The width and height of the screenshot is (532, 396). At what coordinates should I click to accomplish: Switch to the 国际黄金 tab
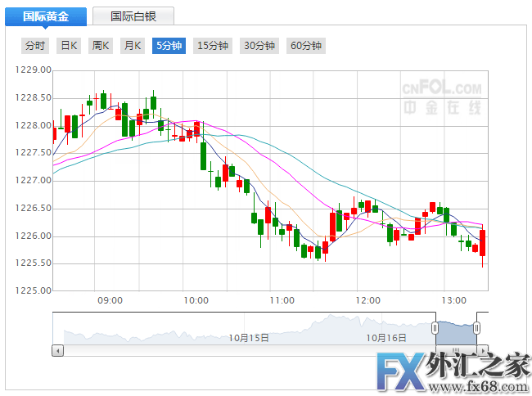[x=46, y=16]
